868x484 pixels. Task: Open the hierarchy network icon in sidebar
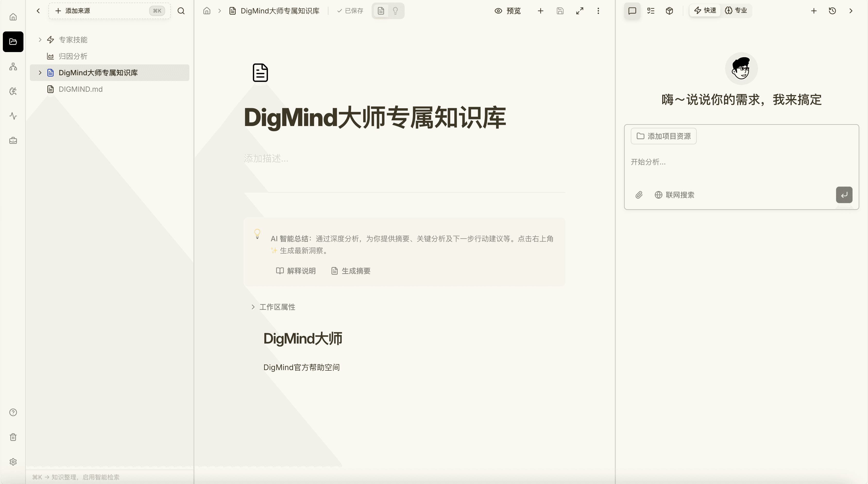pyautogui.click(x=13, y=66)
